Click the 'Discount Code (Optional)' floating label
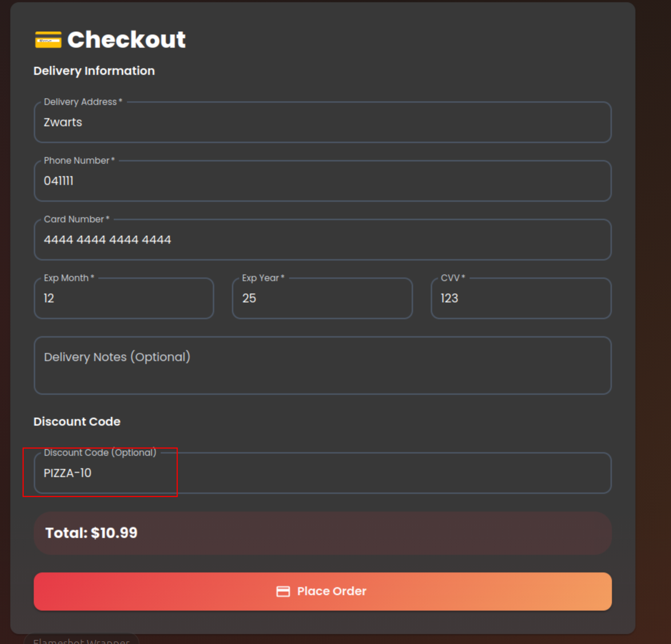The height and width of the screenshot is (644, 671). [x=100, y=452]
